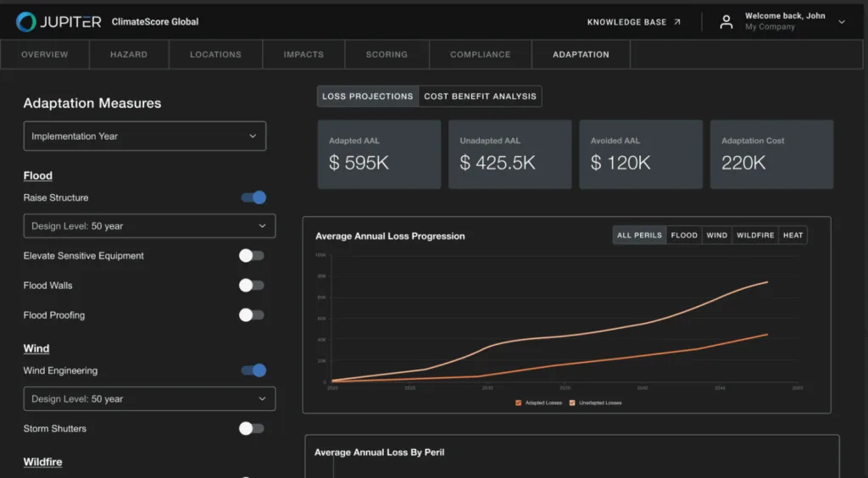Switch to the Hazard tab

(129, 54)
